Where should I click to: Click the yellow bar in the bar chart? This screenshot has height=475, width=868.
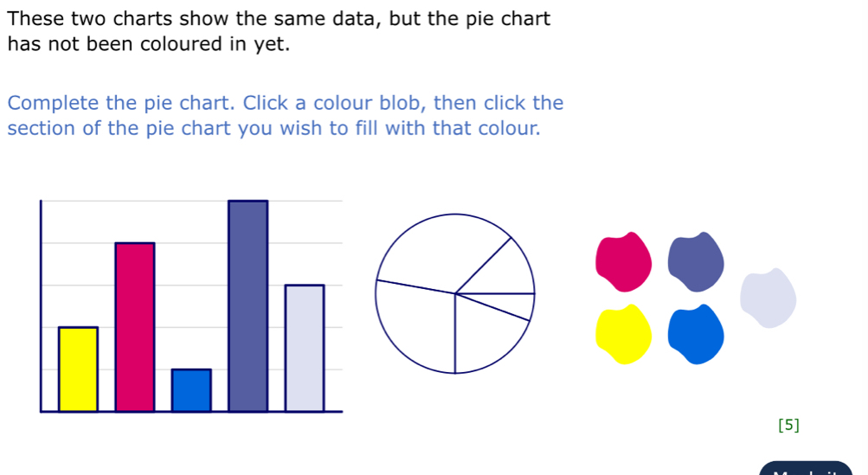78,369
